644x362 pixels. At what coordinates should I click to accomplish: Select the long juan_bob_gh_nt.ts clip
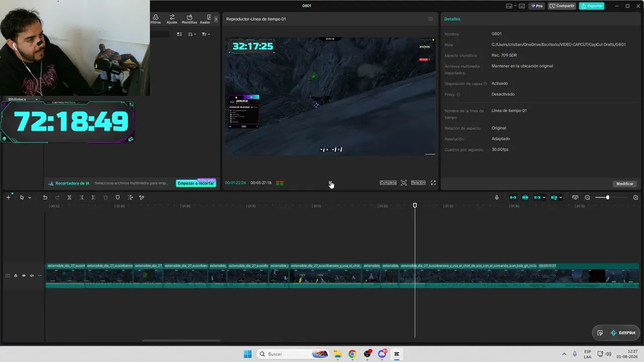(519, 276)
